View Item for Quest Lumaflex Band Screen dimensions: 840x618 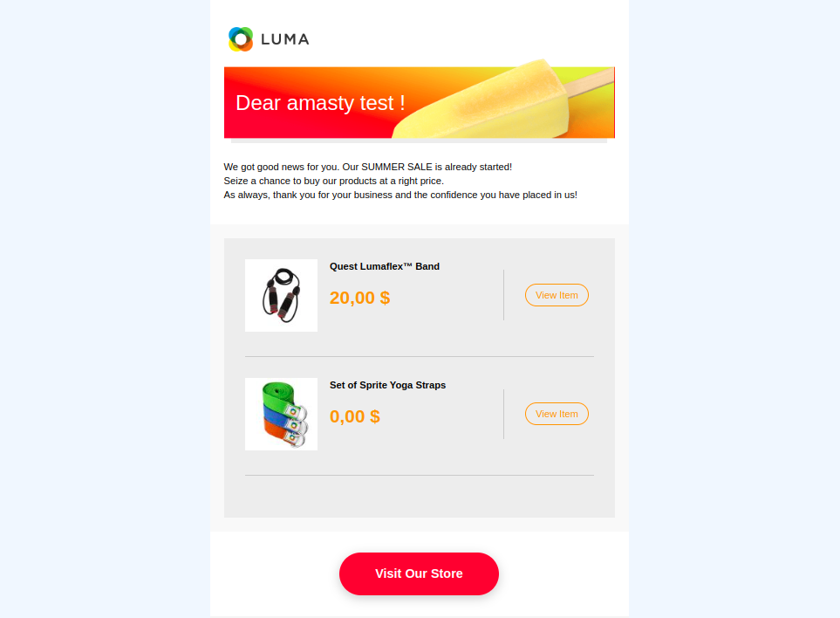[557, 295]
